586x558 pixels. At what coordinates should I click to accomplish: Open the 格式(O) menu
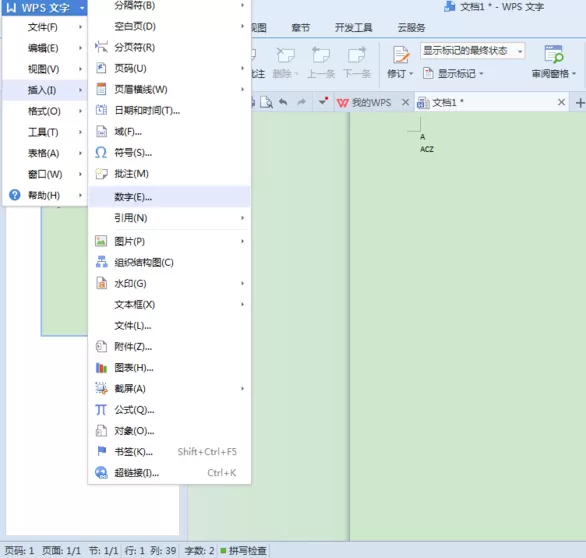click(x=44, y=111)
